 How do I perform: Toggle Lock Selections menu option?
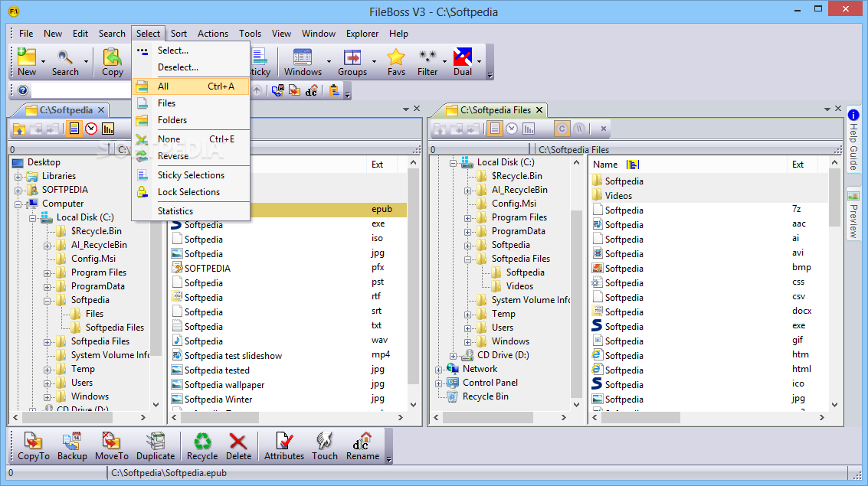[x=191, y=192]
